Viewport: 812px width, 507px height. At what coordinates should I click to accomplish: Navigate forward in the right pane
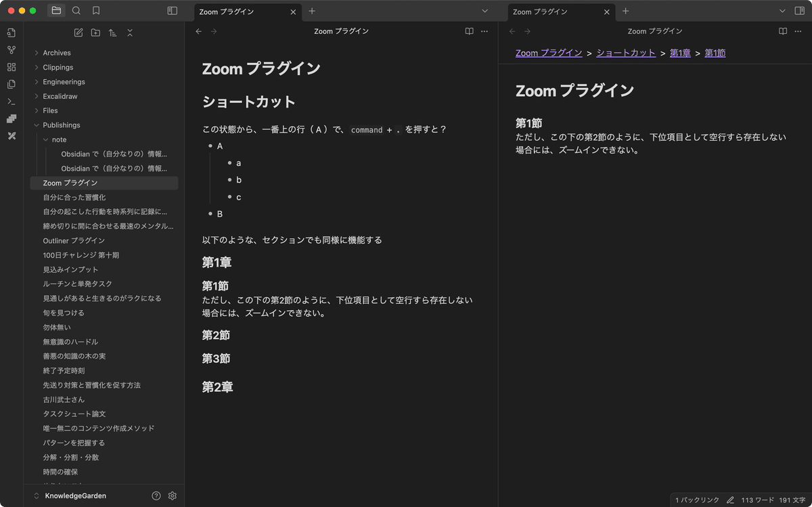[528, 31]
